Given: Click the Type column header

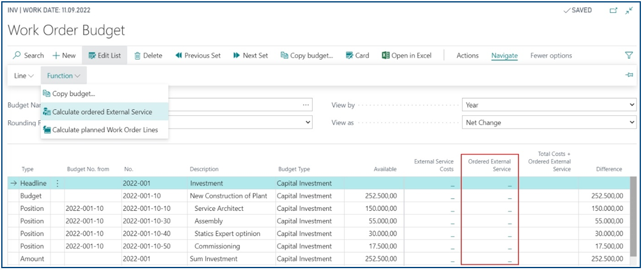Looking at the screenshot, I should (x=27, y=169).
